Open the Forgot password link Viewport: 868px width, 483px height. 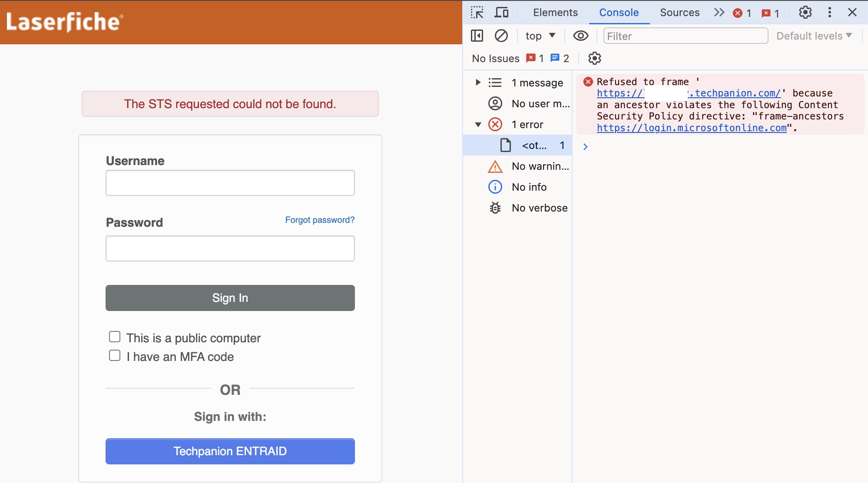[320, 220]
